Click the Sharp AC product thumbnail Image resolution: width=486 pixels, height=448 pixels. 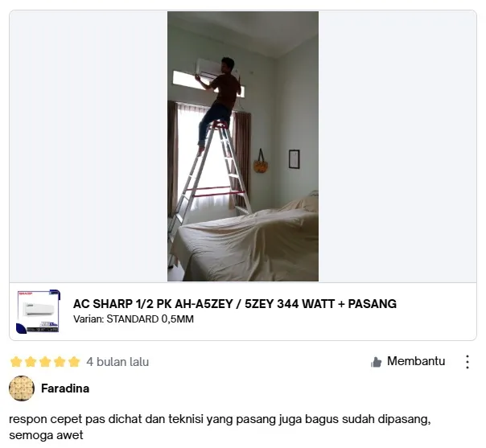pyautogui.click(x=38, y=311)
